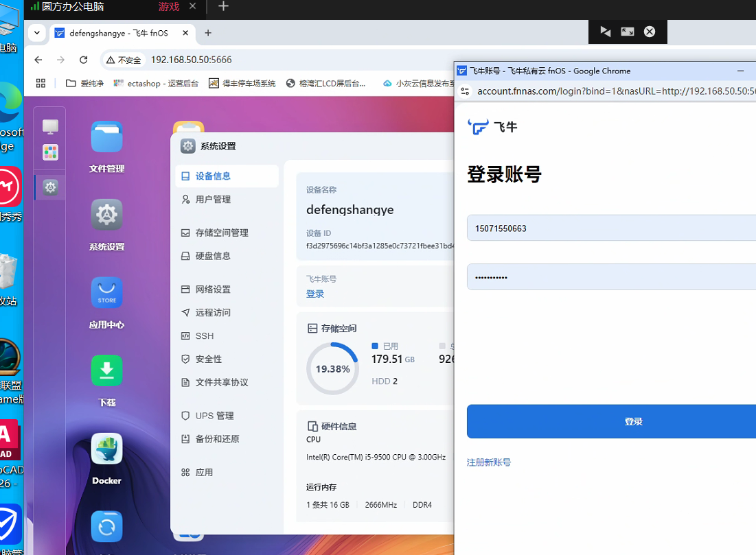Open the 格湾汇LCD屏后台 bookmark
This screenshot has width=756, height=555.
pyautogui.click(x=326, y=83)
